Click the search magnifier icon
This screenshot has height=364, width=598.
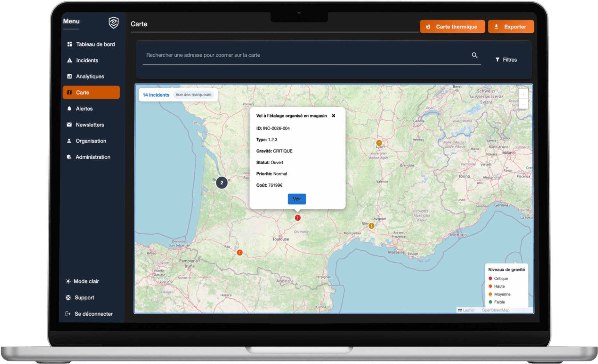click(474, 55)
